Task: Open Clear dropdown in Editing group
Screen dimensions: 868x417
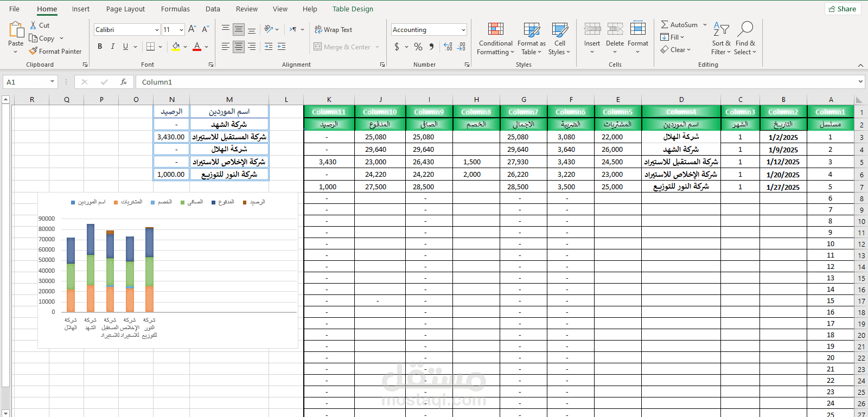Action: point(676,49)
